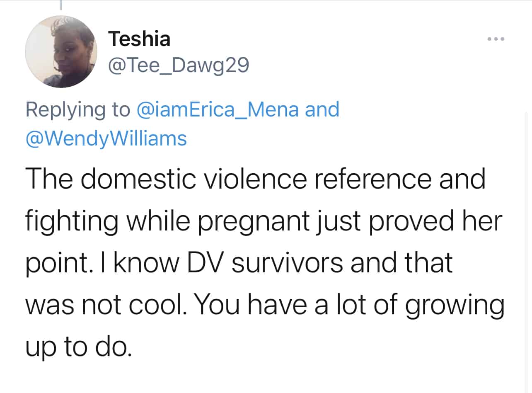Screen dimensions: 532x393
Task: Click "was not cool" in the tweet
Action: click(104, 305)
